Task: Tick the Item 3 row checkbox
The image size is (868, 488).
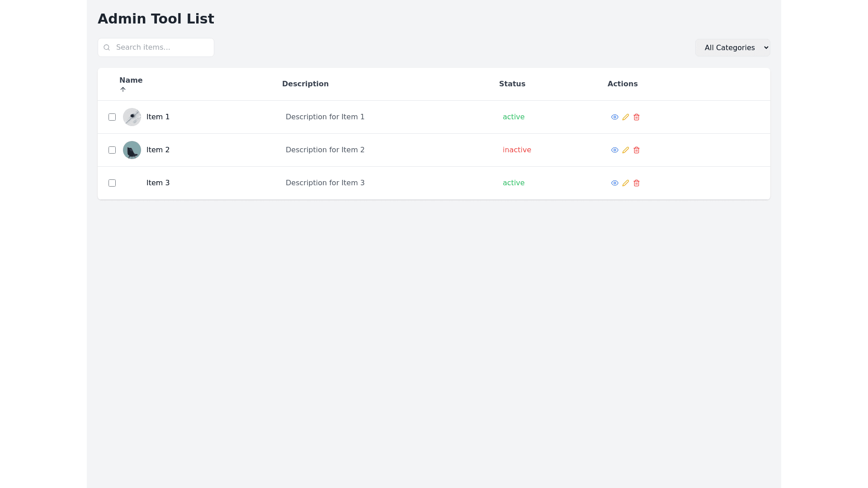Action: 112,183
